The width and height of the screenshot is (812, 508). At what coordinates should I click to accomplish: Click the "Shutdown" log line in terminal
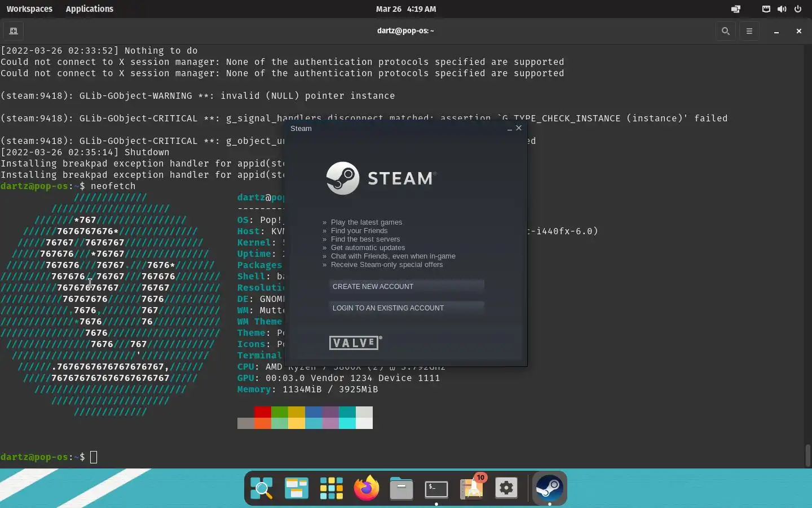[x=85, y=152]
